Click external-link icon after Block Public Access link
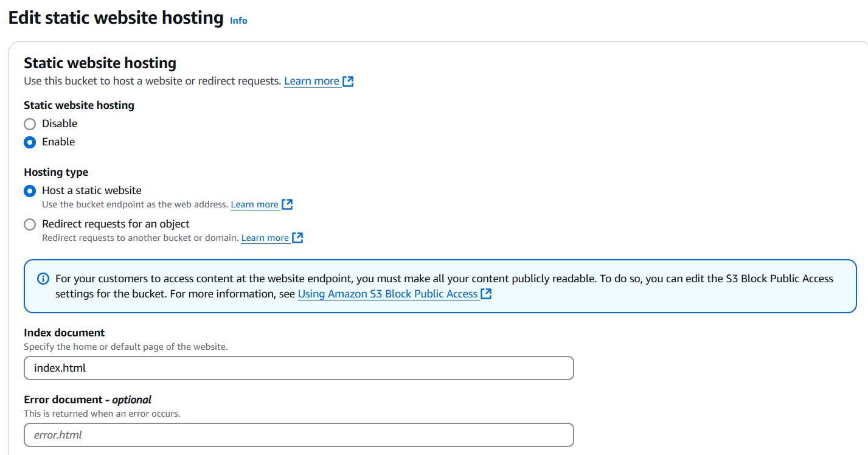This screenshot has height=455, width=868. [x=486, y=294]
